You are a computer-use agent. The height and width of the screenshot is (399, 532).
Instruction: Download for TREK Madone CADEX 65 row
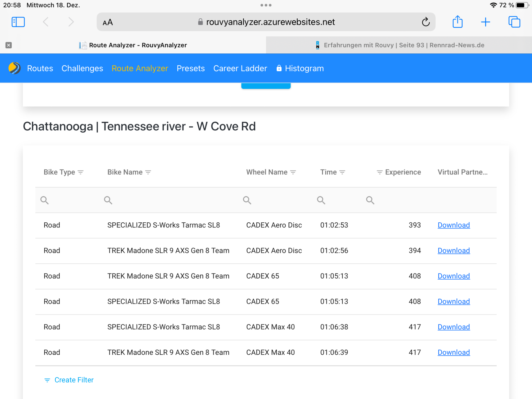coord(454,276)
